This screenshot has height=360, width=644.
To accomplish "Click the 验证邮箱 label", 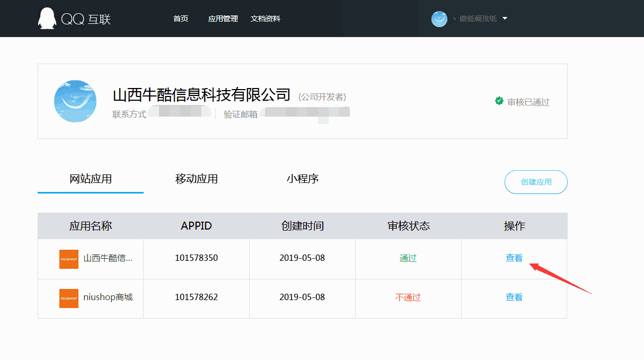I will click(x=241, y=114).
